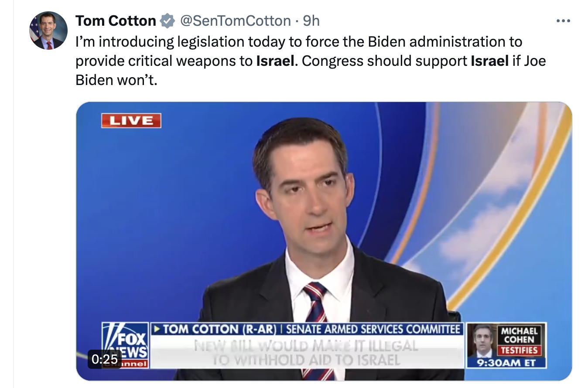Click the 'Withhold Aid to Israel' headline banner

(x=306, y=352)
